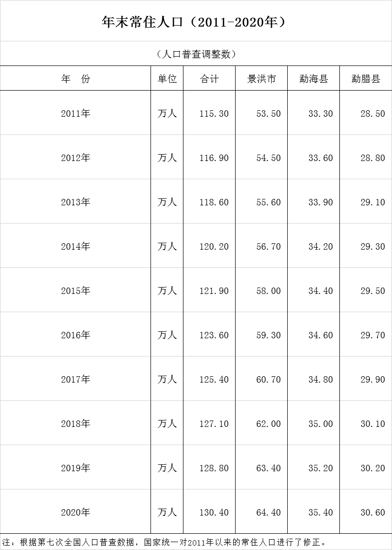Viewport: 392px width, 550px height.
Task: Click the 2020年 row label
Action: (x=76, y=513)
